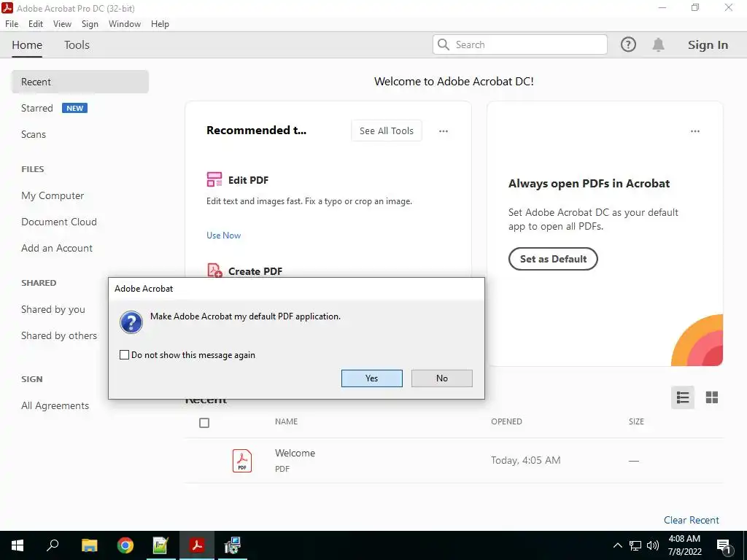747x560 pixels.
Task: Switch to the Tools tab
Action: [x=77, y=44]
